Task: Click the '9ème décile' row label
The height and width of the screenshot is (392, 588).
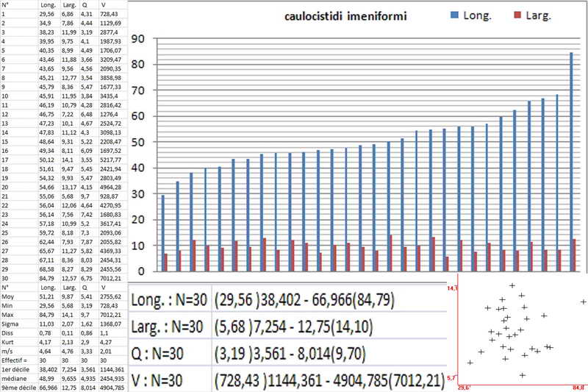Action: (18, 385)
